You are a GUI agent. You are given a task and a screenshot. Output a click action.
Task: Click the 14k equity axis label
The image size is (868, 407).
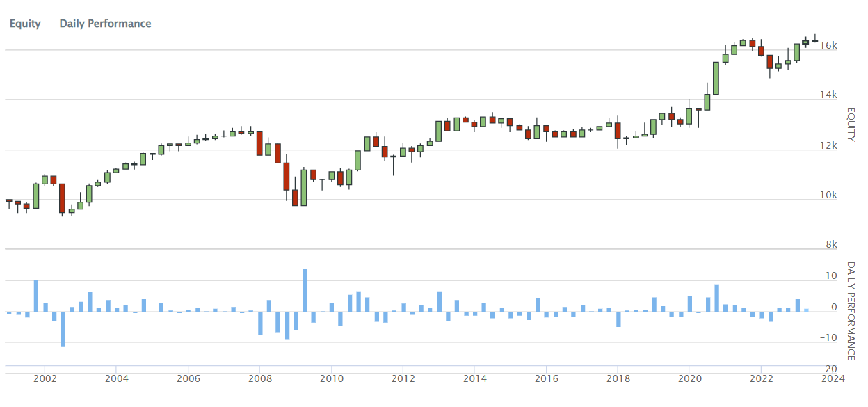pyautogui.click(x=828, y=95)
